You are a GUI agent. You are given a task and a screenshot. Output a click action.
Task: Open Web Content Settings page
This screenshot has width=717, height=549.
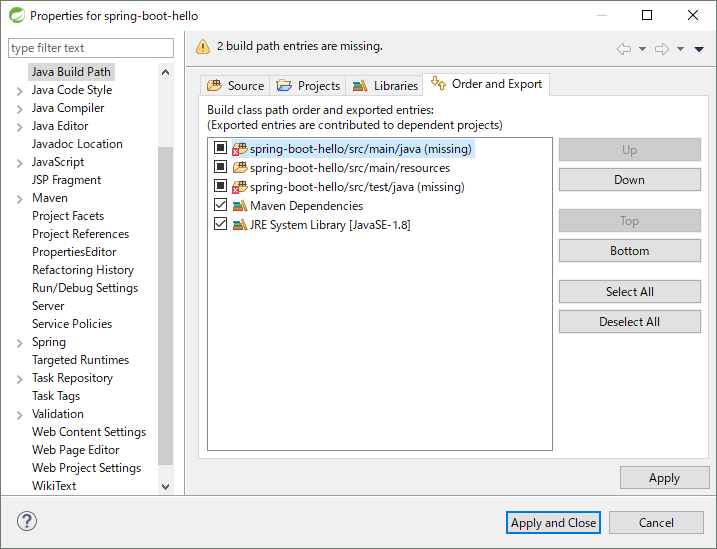tap(89, 432)
